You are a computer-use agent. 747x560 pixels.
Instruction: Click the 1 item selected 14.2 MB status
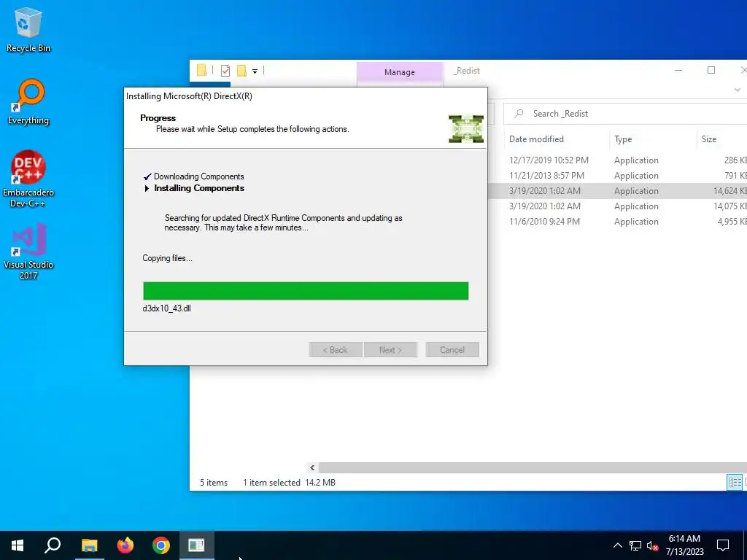click(x=289, y=483)
